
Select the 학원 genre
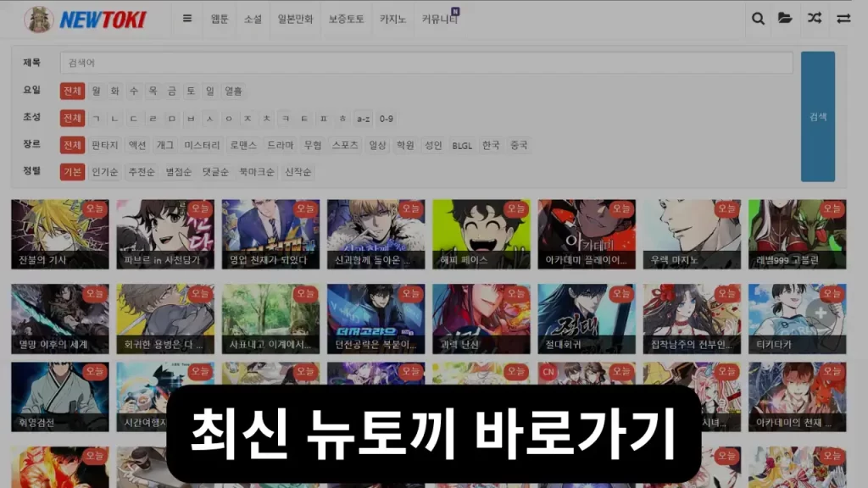(405, 145)
